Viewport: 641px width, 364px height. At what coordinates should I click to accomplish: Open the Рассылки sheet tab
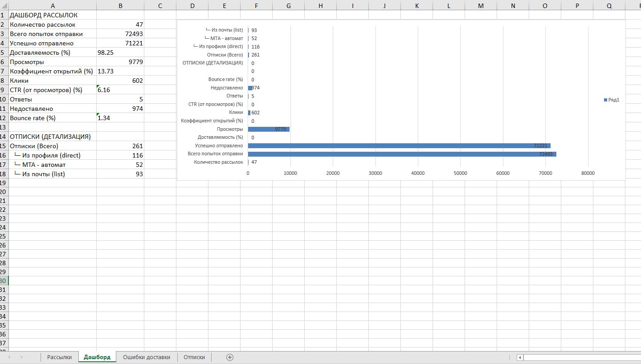(59, 357)
